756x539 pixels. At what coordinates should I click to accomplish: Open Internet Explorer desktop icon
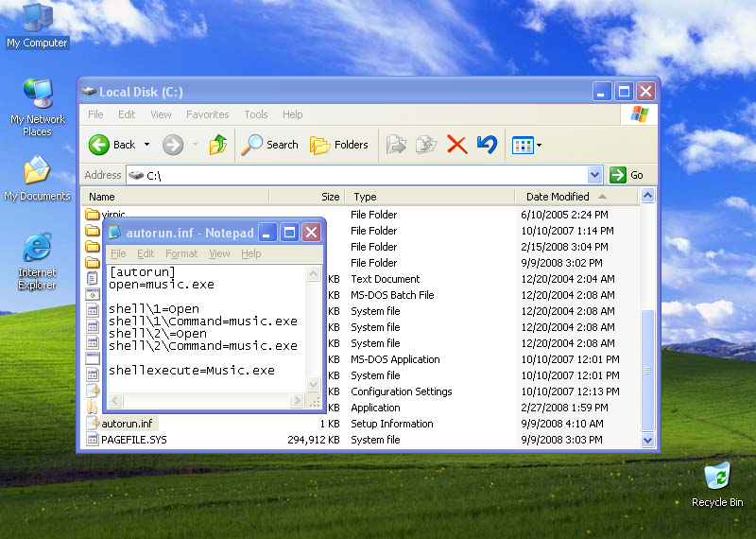(x=37, y=249)
